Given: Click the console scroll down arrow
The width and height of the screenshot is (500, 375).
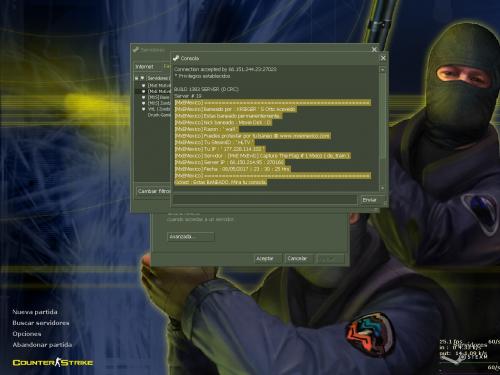Looking at the screenshot, I should click(x=383, y=188).
